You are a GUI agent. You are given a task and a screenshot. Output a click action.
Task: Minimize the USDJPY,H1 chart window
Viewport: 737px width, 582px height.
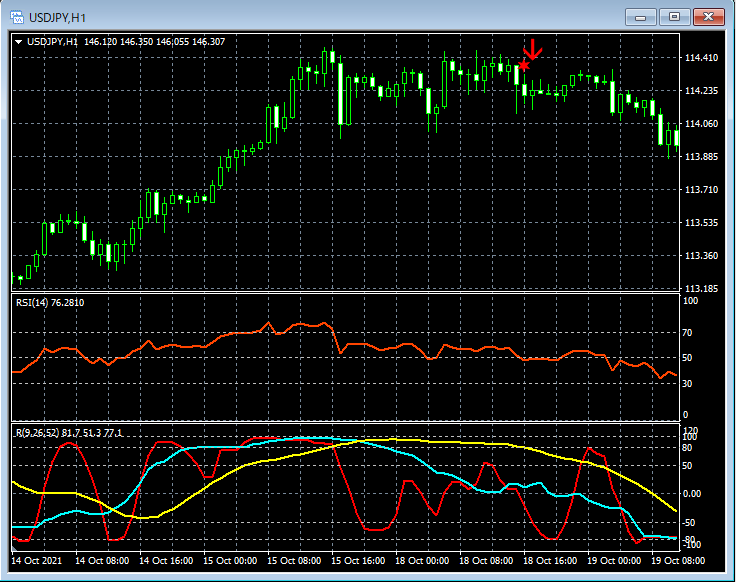point(642,17)
